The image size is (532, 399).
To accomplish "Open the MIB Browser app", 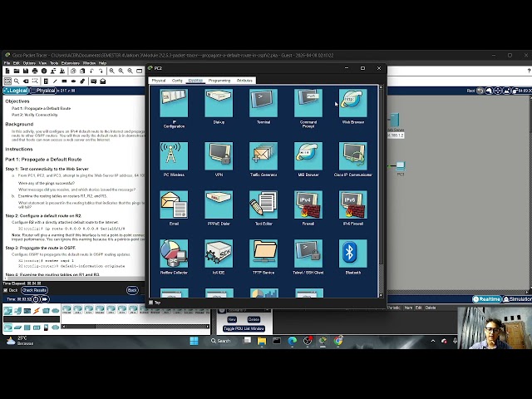I will (308, 156).
